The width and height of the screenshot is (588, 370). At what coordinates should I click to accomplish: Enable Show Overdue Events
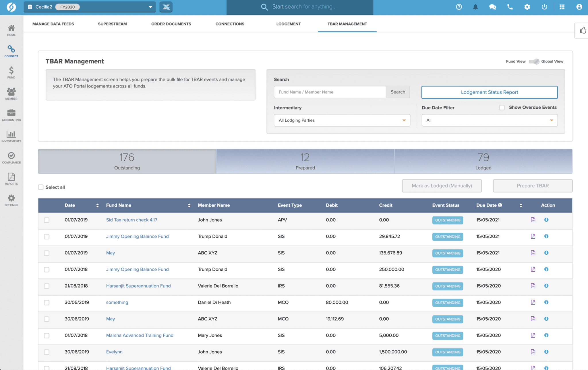(x=502, y=107)
